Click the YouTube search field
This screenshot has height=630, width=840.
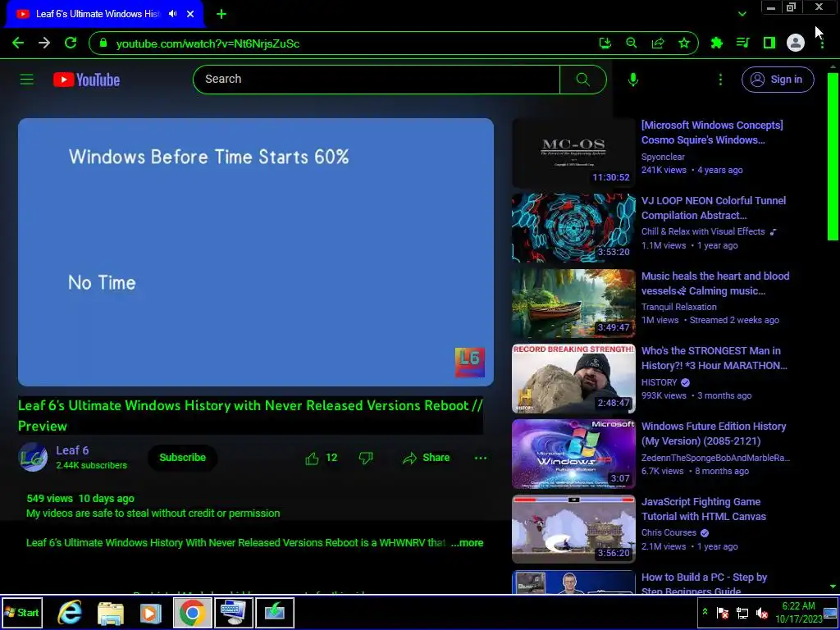[x=376, y=80]
